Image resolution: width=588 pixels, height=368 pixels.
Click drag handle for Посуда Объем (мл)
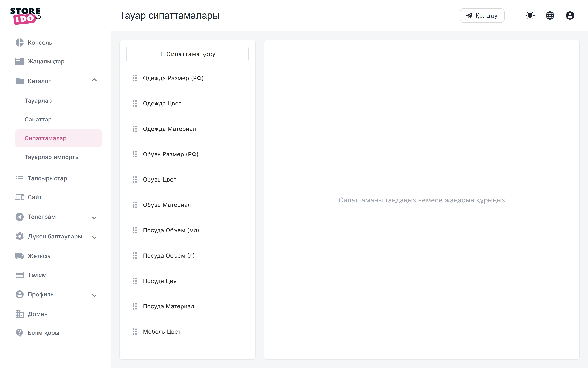135,230
